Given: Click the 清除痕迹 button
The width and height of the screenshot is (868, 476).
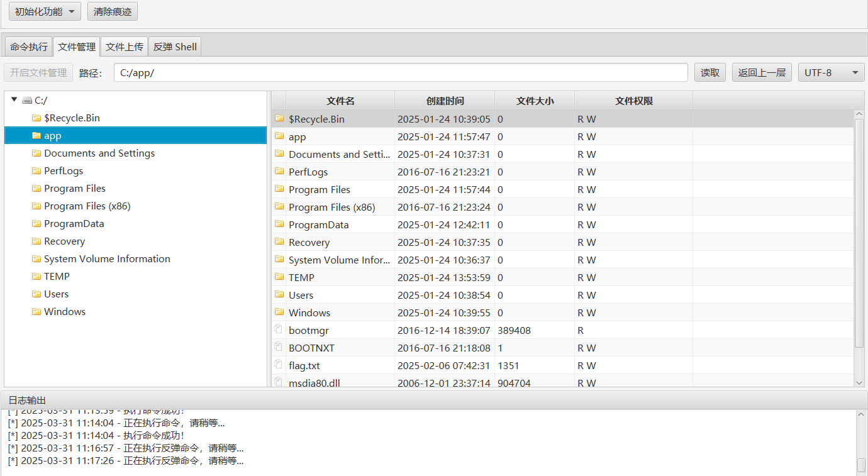Looking at the screenshot, I should (113, 11).
